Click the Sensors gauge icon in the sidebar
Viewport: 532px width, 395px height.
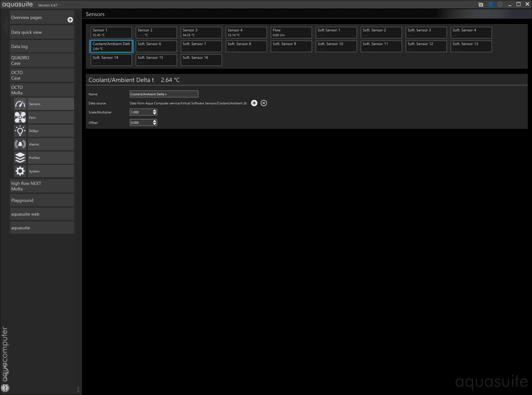coord(20,104)
